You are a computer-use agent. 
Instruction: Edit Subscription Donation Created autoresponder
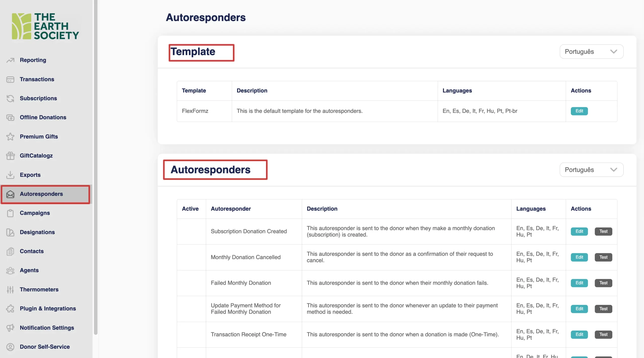click(x=579, y=231)
